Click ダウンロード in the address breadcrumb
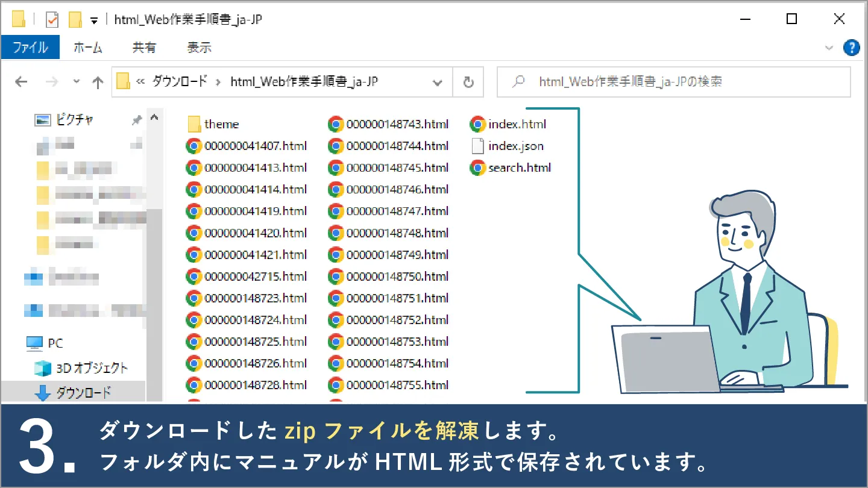The height and width of the screenshot is (488, 868). (x=180, y=81)
